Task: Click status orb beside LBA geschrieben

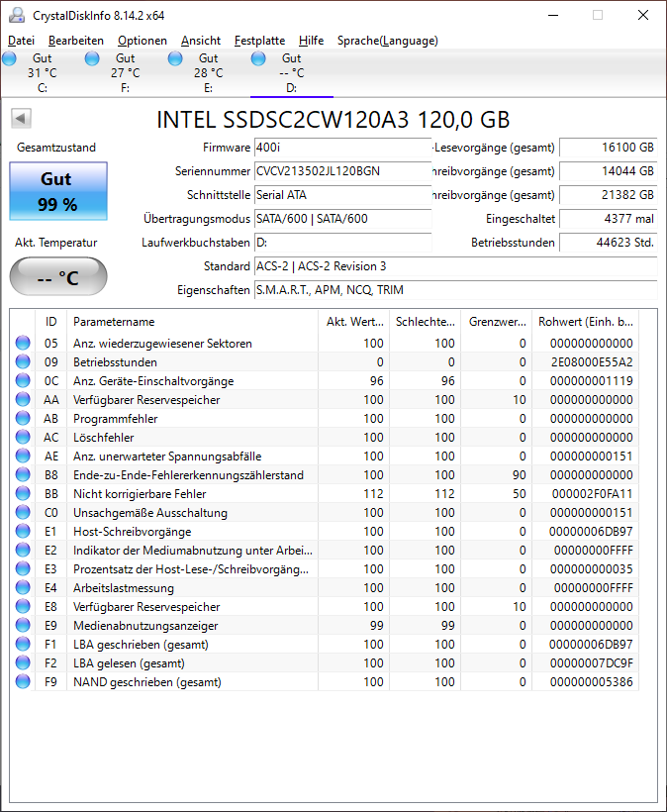Action: point(23,644)
